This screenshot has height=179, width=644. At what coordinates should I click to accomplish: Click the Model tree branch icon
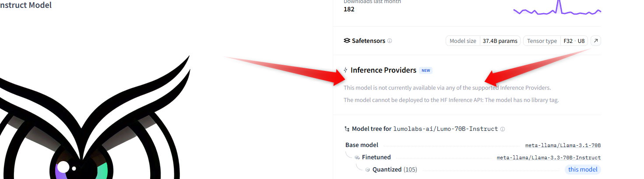[347, 129]
